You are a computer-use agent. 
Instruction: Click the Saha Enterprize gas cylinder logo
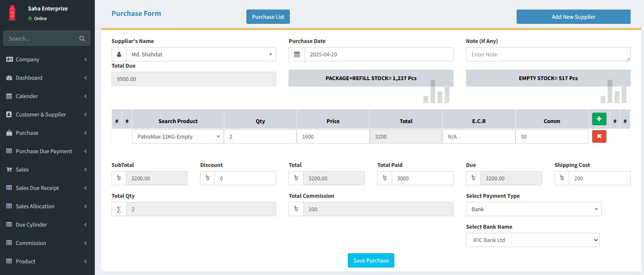pyautogui.click(x=12, y=13)
